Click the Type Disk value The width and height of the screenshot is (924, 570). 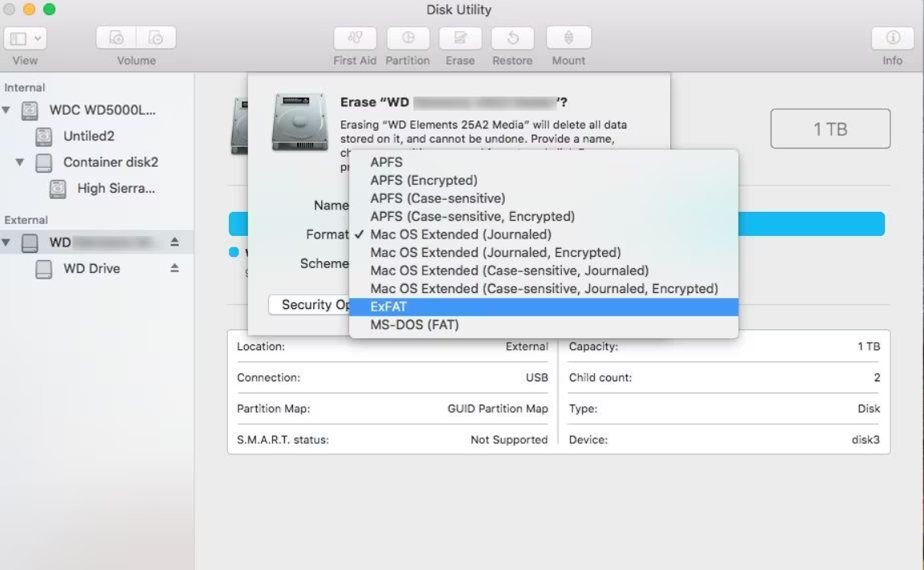[869, 409]
